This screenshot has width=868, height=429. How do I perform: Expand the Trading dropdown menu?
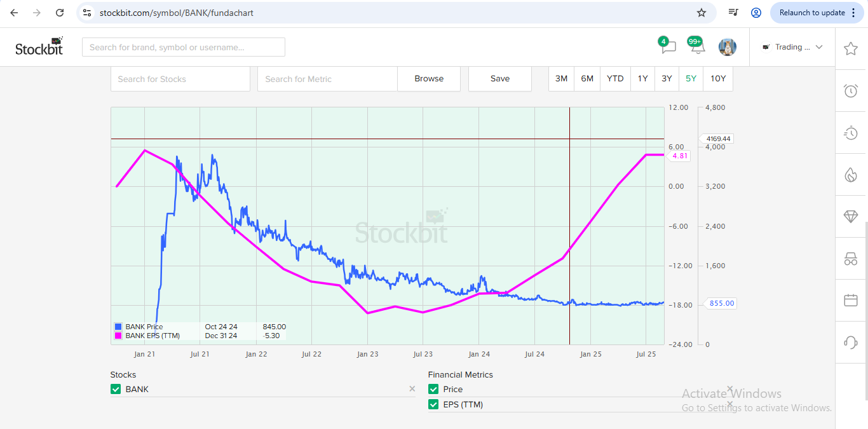pos(792,47)
